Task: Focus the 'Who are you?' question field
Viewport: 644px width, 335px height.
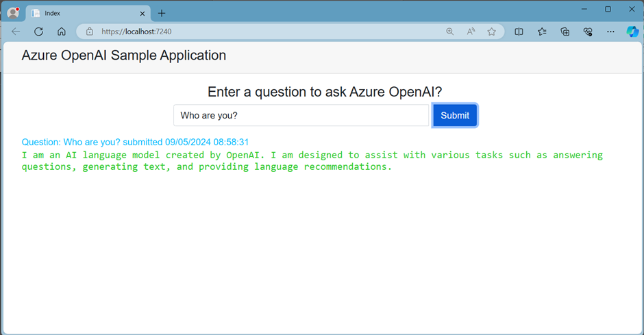Action: click(x=301, y=116)
